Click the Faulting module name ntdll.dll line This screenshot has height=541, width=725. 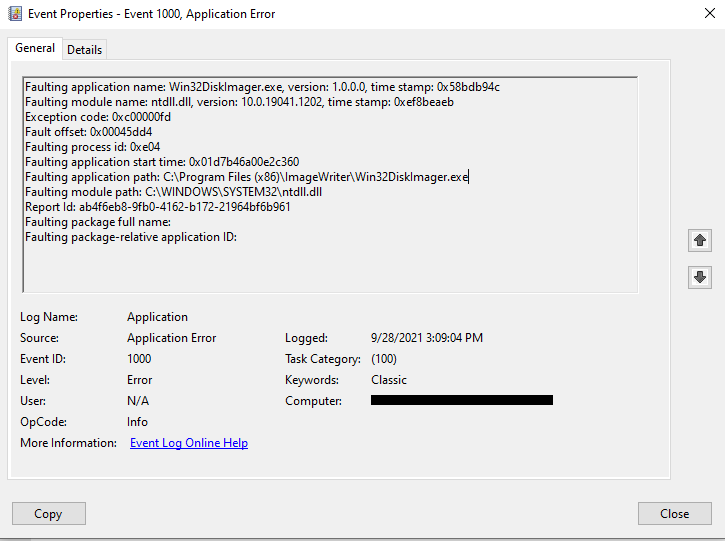pyautogui.click(x=239, y=102)
